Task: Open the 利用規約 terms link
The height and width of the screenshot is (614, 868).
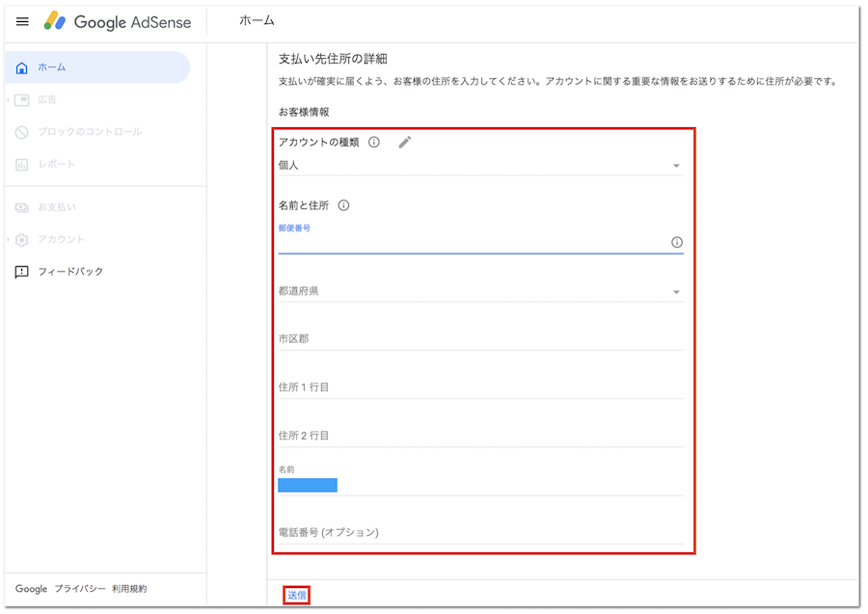Action: click(129, 589)
